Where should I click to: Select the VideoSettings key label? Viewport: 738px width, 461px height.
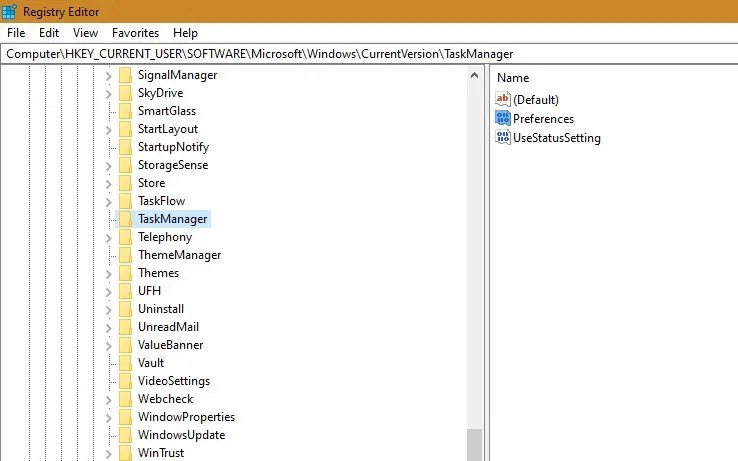174,381
